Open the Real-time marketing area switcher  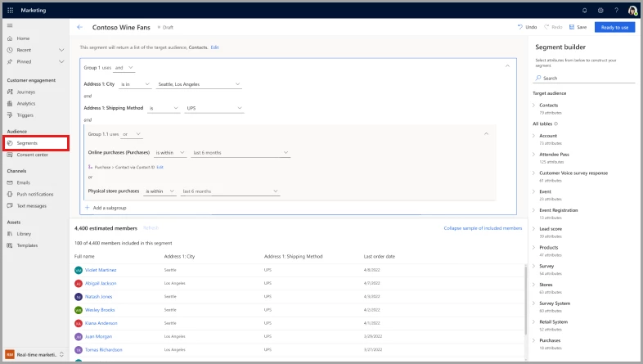pos(35,354)
